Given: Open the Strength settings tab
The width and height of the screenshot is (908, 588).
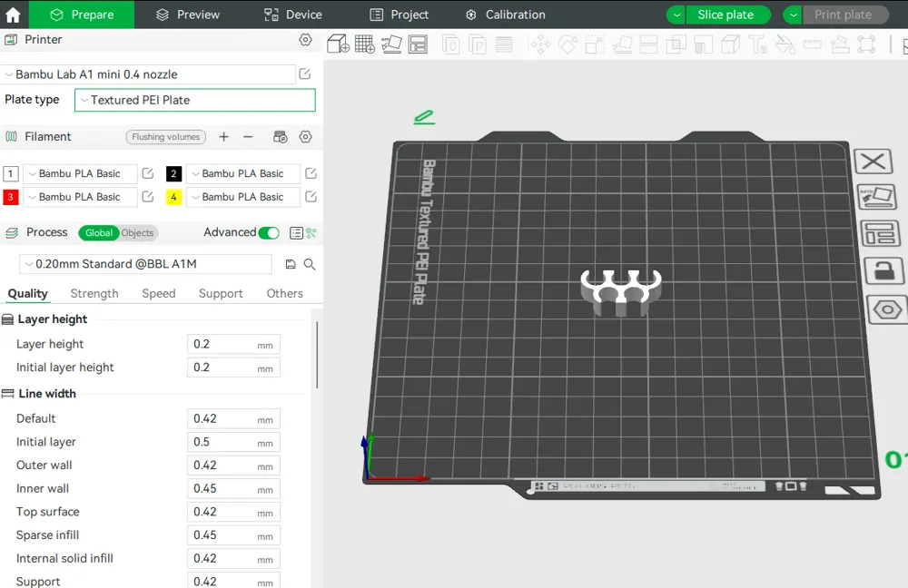Looking at the screenshot, I should point(94,293).
